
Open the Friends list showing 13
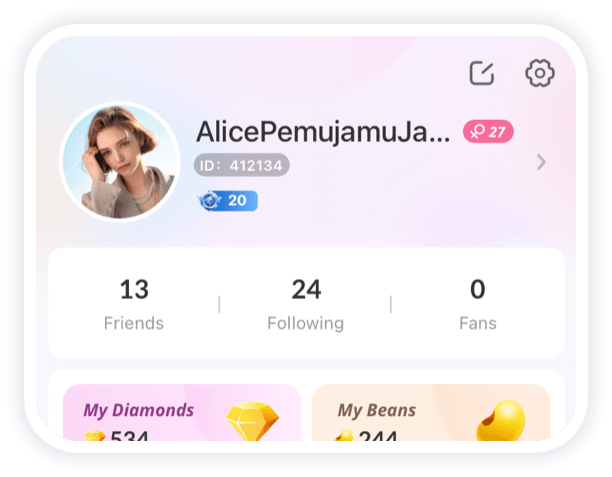coord(134,303)
